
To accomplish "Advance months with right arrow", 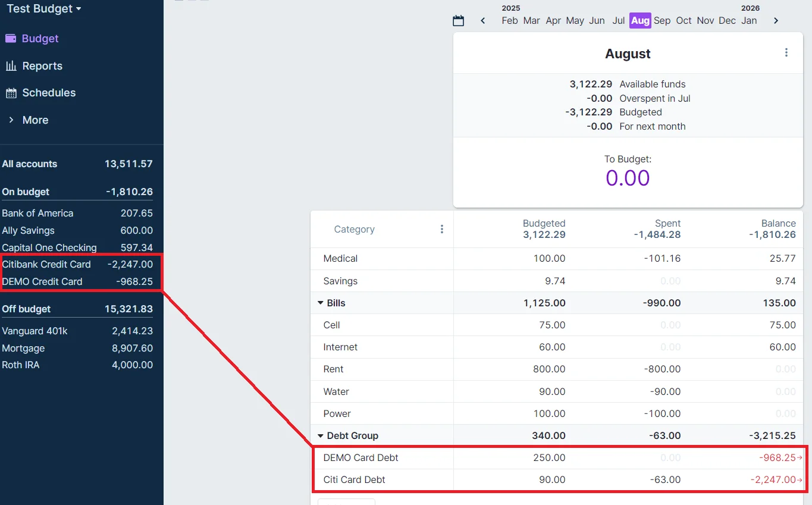I will click(x=776, y=21).
